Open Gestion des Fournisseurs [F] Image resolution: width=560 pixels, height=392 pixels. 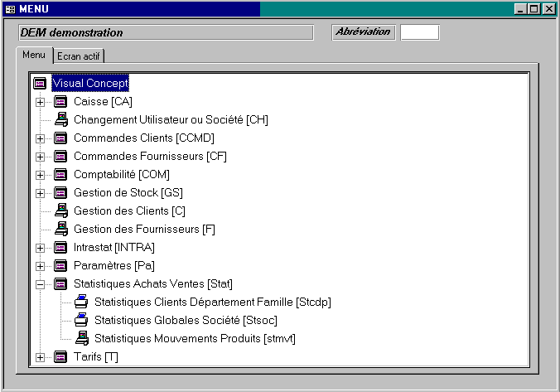click(144, 230)
